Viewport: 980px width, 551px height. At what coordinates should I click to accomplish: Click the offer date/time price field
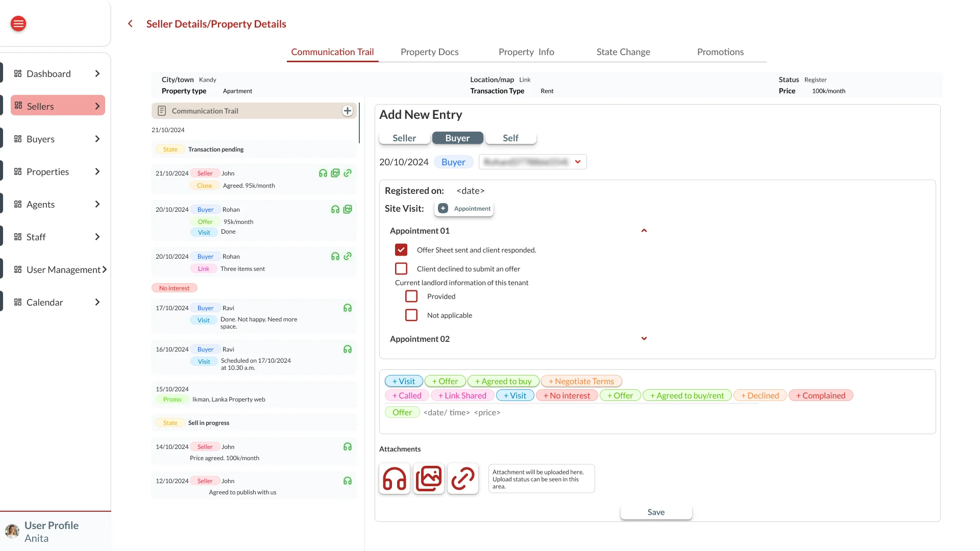(462, 412)
